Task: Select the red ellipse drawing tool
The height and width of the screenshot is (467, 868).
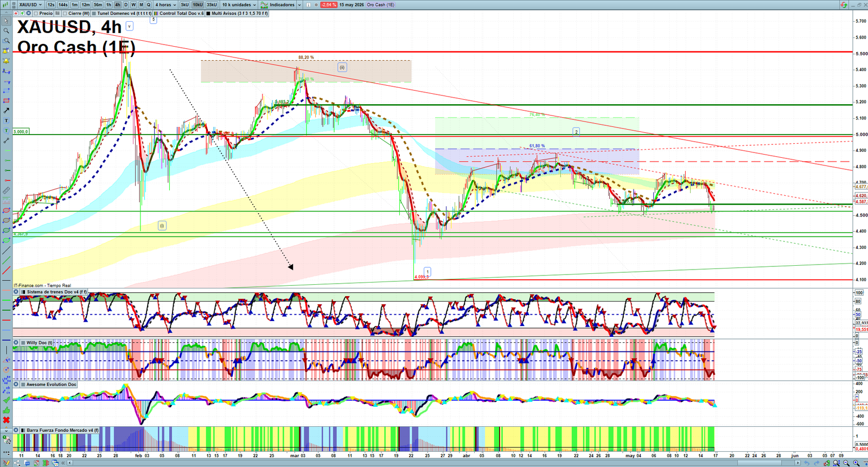Action: pyautogui.click(x=7, y=210)
